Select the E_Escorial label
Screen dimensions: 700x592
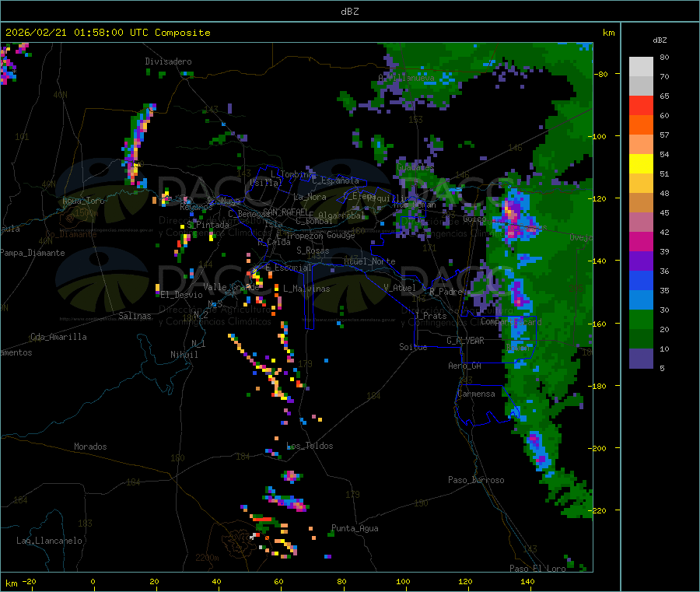(x=289, y=268)
